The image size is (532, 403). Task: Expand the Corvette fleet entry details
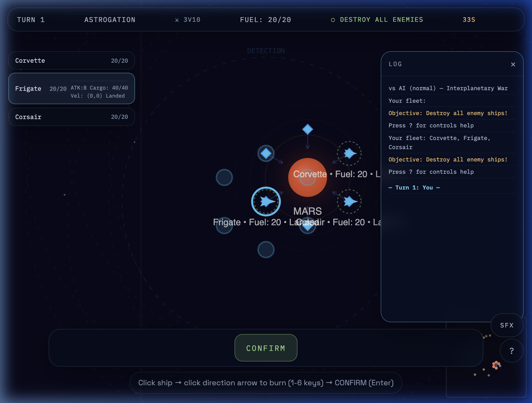click(x=72, y=60)
